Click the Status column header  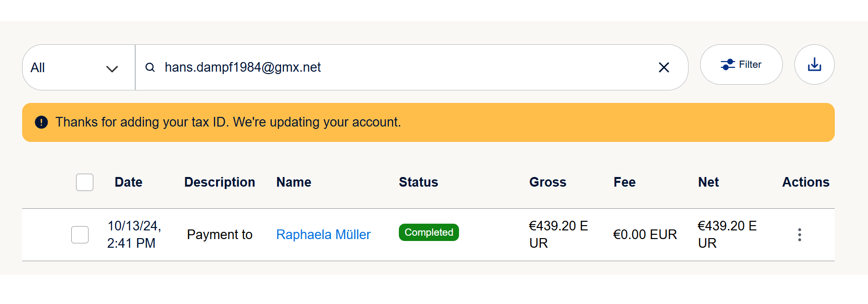point(418,182)
